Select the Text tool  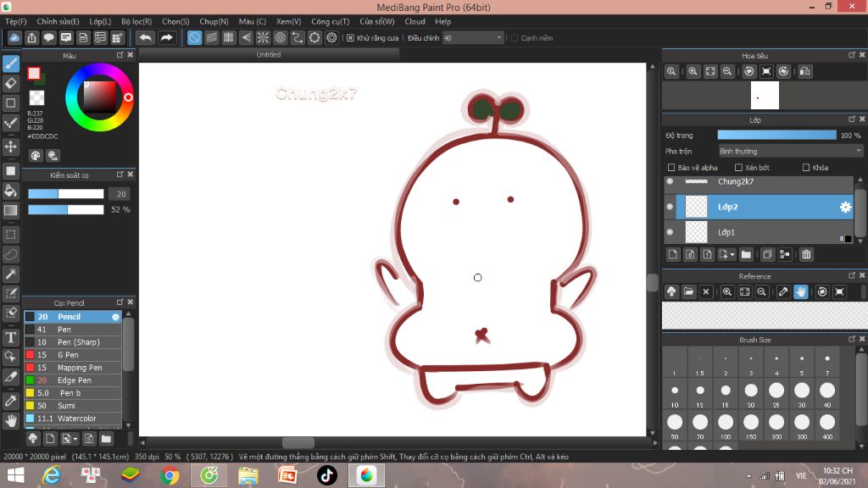(x=11, y=337)
